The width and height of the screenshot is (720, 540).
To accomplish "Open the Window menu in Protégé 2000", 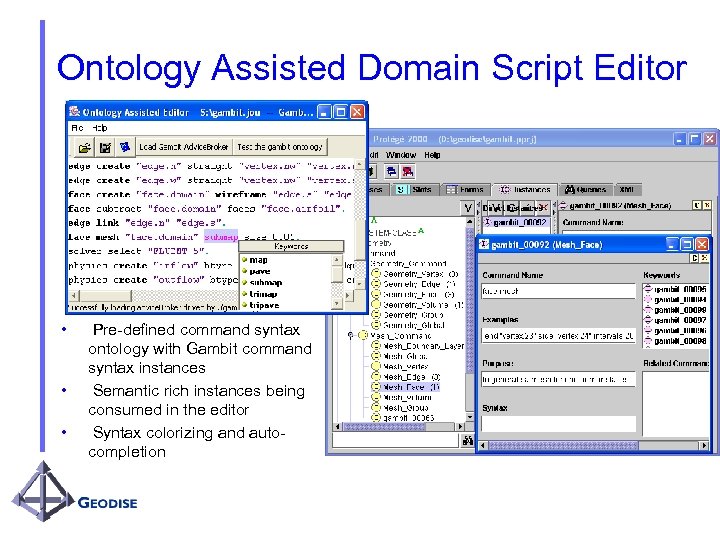I will click(400, 155).
